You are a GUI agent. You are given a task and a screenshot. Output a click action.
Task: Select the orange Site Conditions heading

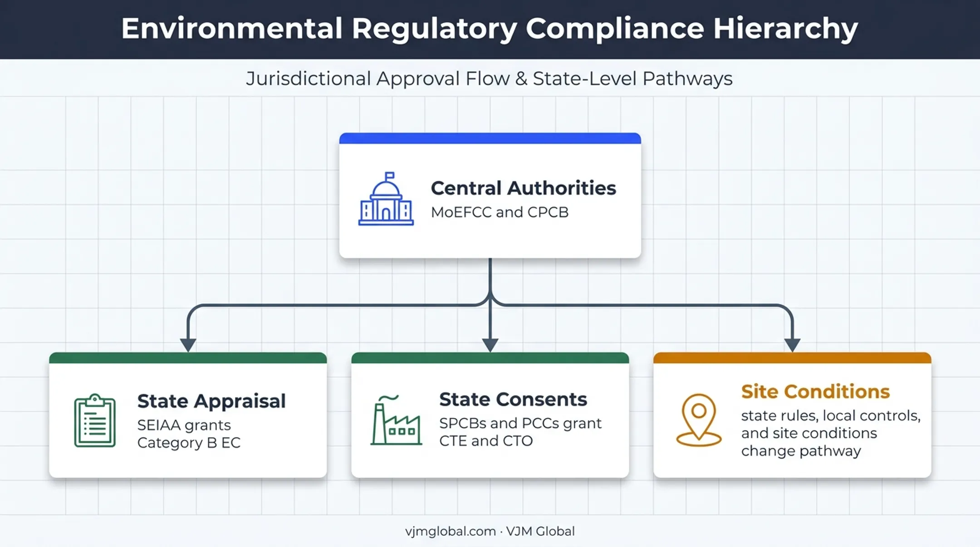click(815, 391)
